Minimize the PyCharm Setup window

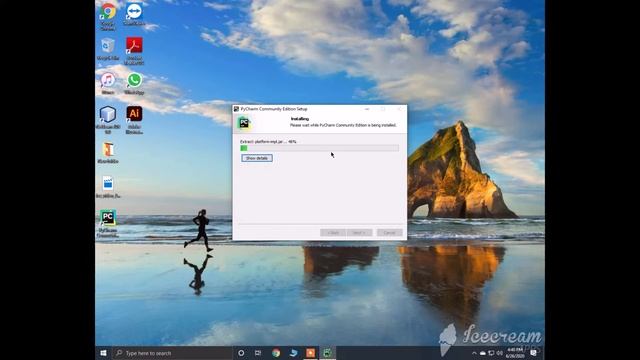367,109
